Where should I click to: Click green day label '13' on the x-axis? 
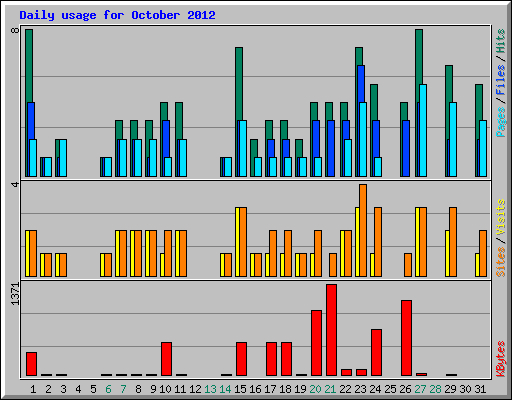(x=210, y=389)
